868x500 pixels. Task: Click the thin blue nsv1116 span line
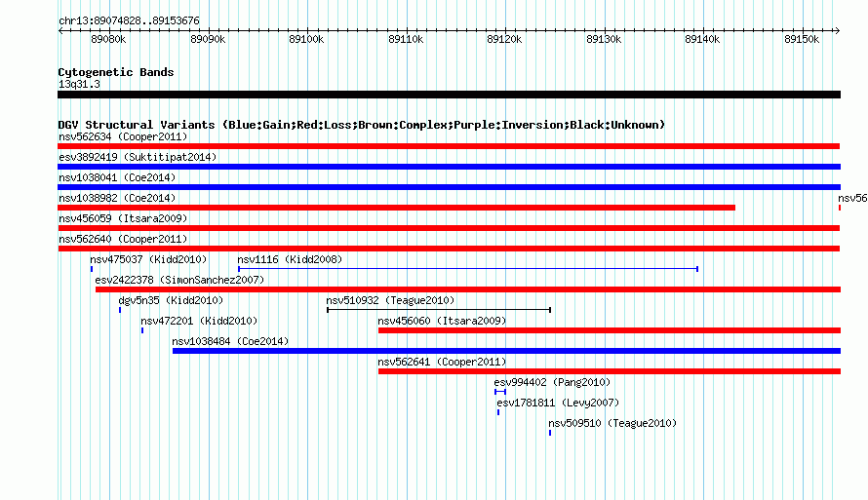click(468, 269)
